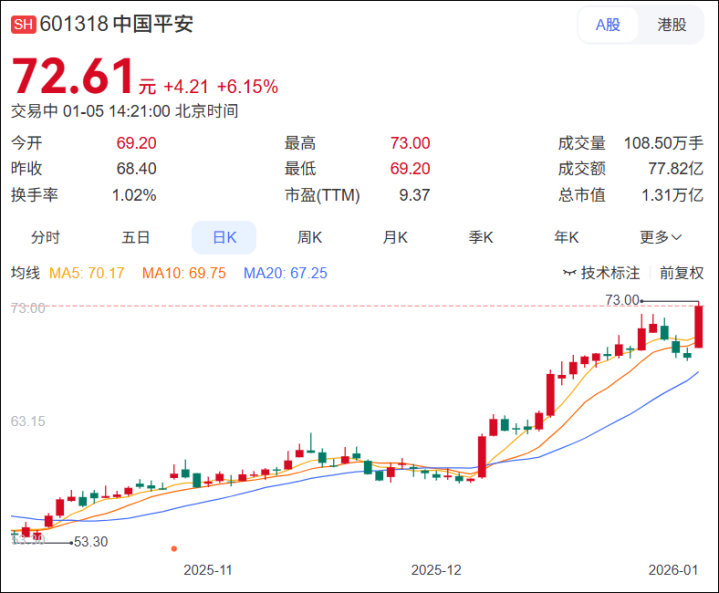Click stock title 601318 中国平安
The width and height of the screenshot is (719, 593).
(x=116, y=24)
